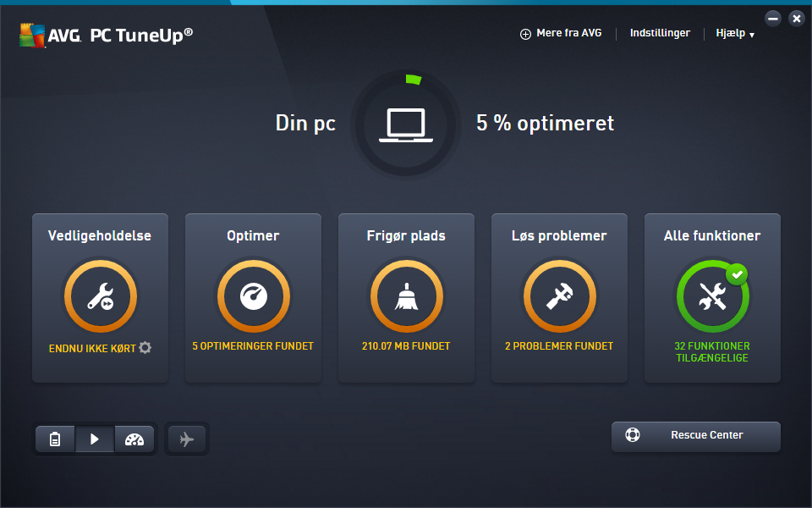Click the 2 PROBLEMER FUNDET text
Screen dimensions: 812x508
coord(559,345)
